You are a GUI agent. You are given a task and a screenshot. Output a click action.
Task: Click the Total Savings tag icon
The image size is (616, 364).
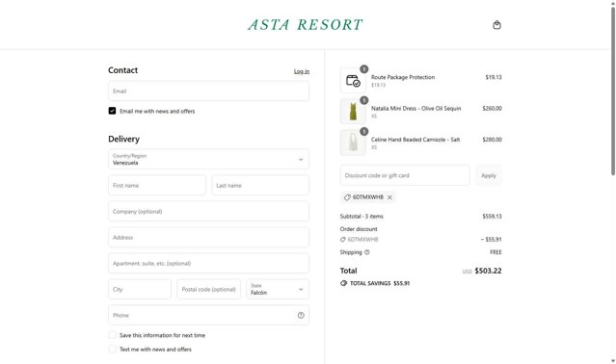point(343,283)
